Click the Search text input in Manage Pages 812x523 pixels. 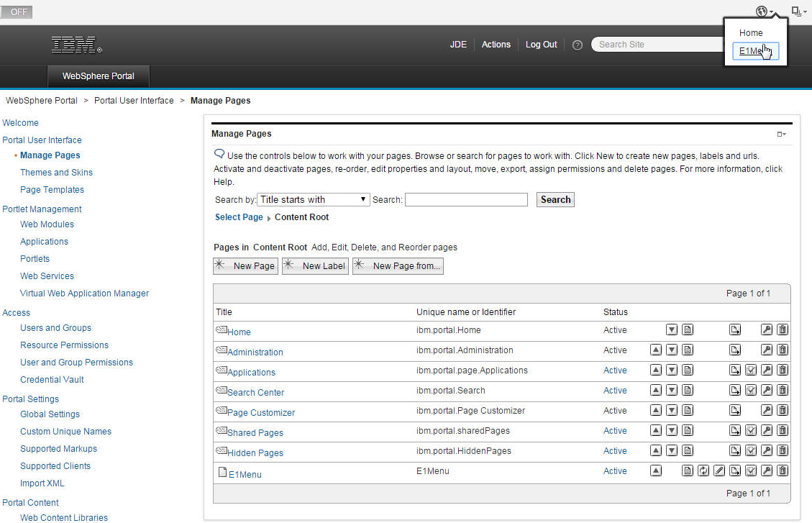tap(466, 200)
